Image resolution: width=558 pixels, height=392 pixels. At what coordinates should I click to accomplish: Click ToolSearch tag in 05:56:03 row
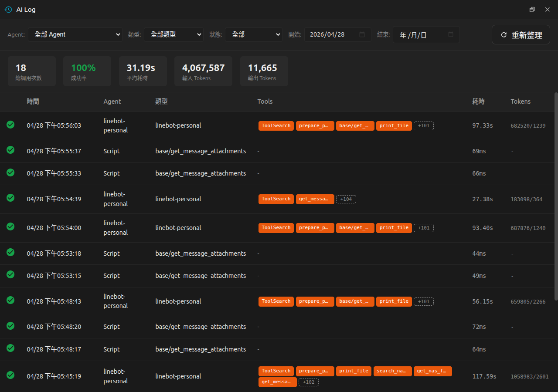coord(276,126)
